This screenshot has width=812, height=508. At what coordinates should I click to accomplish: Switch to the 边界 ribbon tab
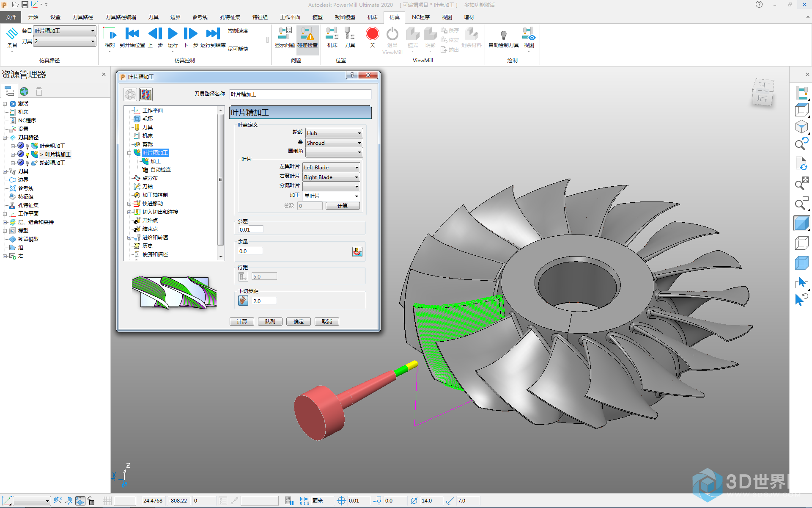pos(175,17)
